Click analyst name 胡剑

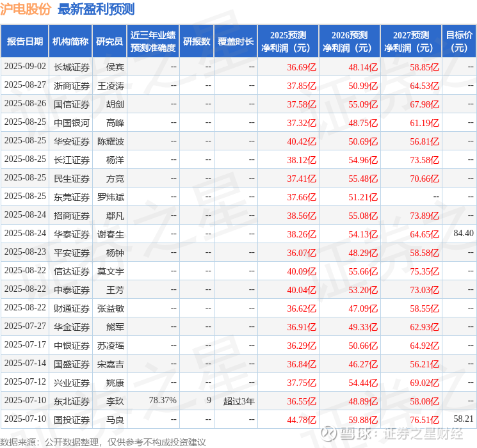tap(115, 104)
